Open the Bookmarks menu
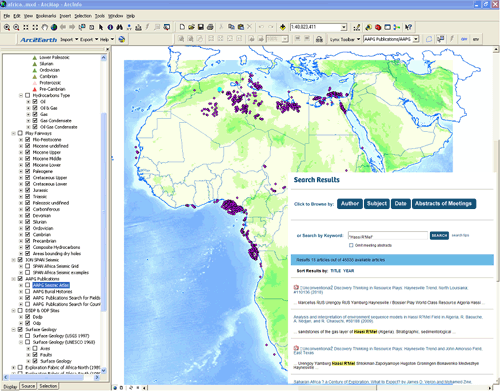The width and height of the screenshot is (500, 391). coord(46,16)
